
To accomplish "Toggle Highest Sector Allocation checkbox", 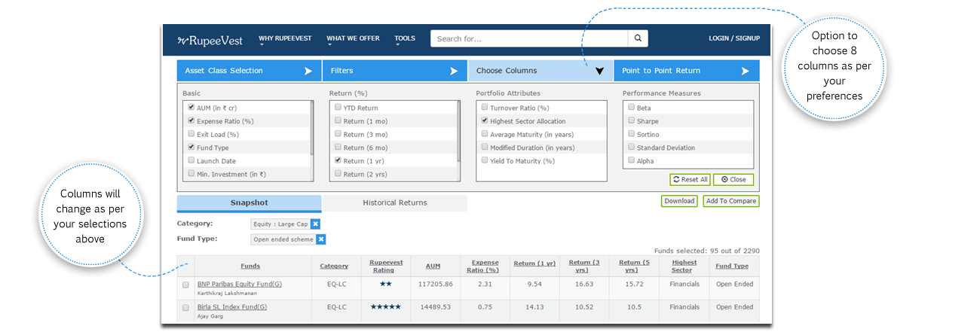I will [x=485, y=121].
